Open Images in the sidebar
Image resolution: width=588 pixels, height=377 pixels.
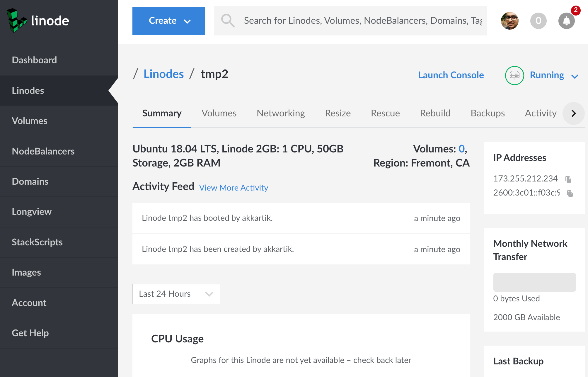pyautogui.click(x=59, y=272)
